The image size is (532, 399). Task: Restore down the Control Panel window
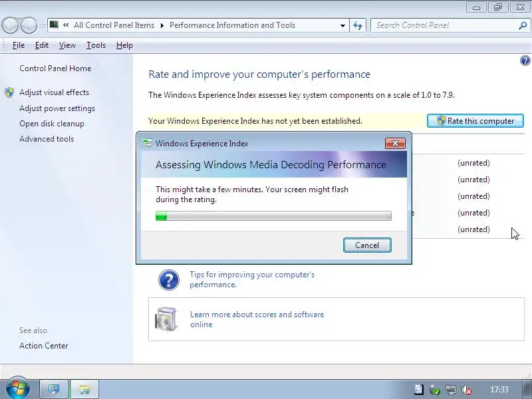point(497,7)
